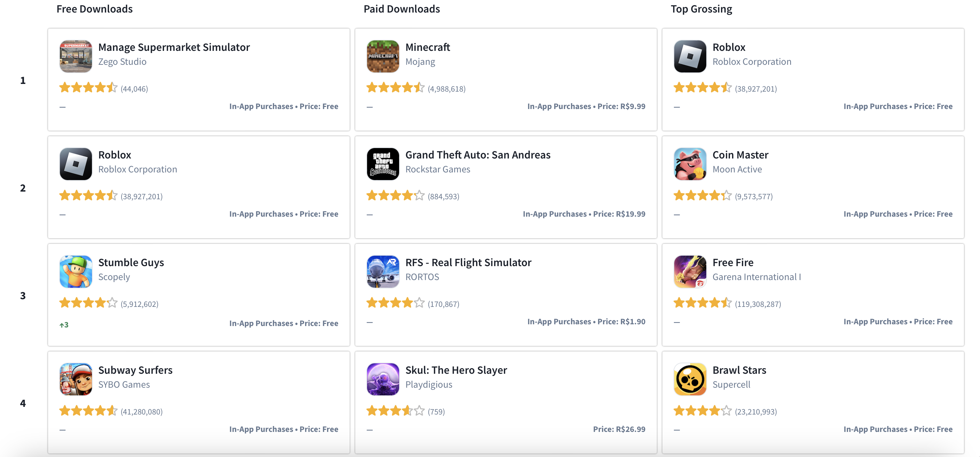Click the Stumble Guys app icon

coord(75,271)
